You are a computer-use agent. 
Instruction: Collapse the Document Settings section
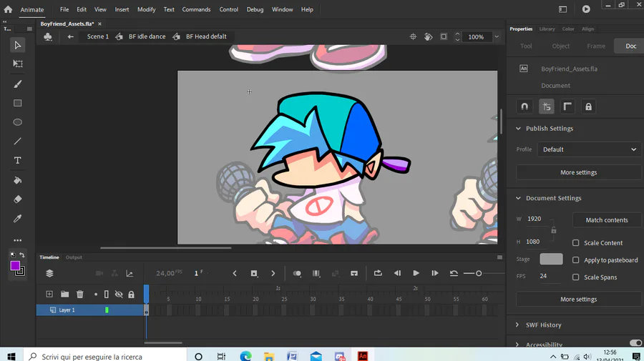[x=518, y=198]
